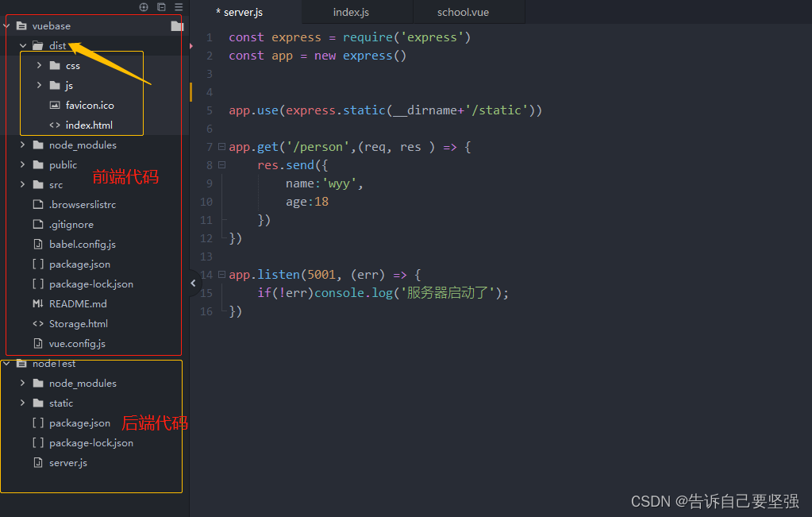Click the collapse-all icon in sidebar header
The image size is (812, 517).
[x=162, y=6]
